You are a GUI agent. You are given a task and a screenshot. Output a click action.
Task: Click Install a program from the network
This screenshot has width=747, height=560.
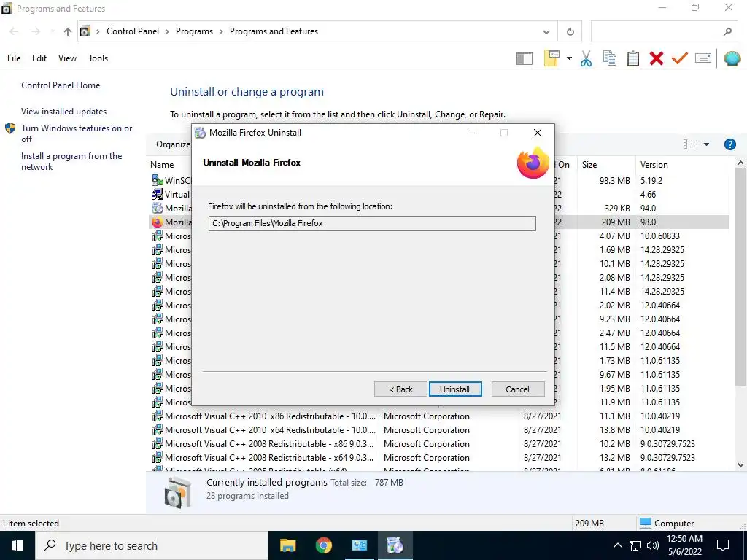[71, 161]
